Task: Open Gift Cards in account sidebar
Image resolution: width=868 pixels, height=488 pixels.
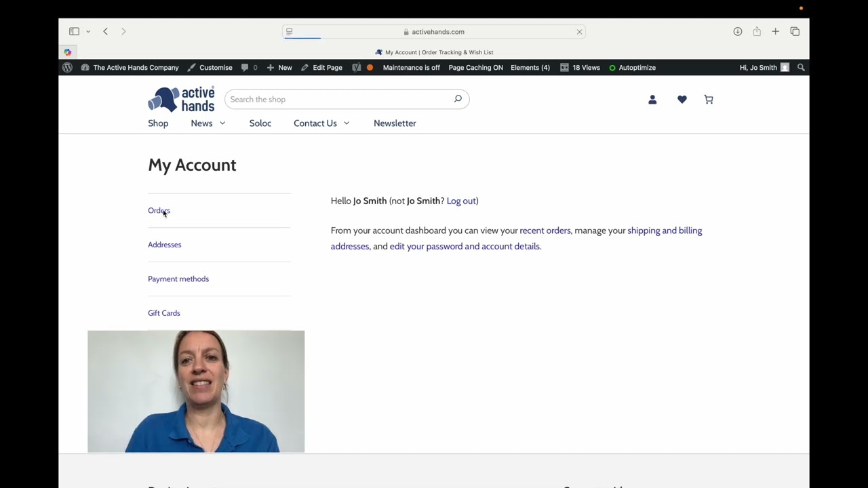Action: [x=164, y=313]
